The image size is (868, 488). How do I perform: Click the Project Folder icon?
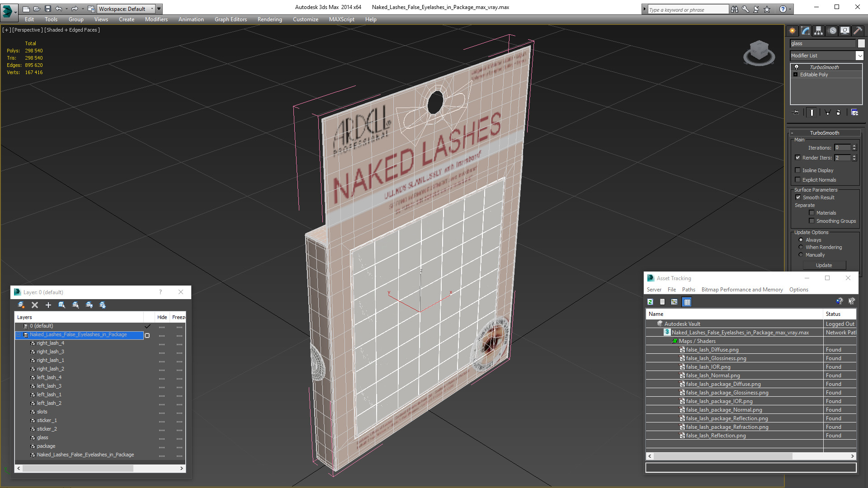point(91,9)
